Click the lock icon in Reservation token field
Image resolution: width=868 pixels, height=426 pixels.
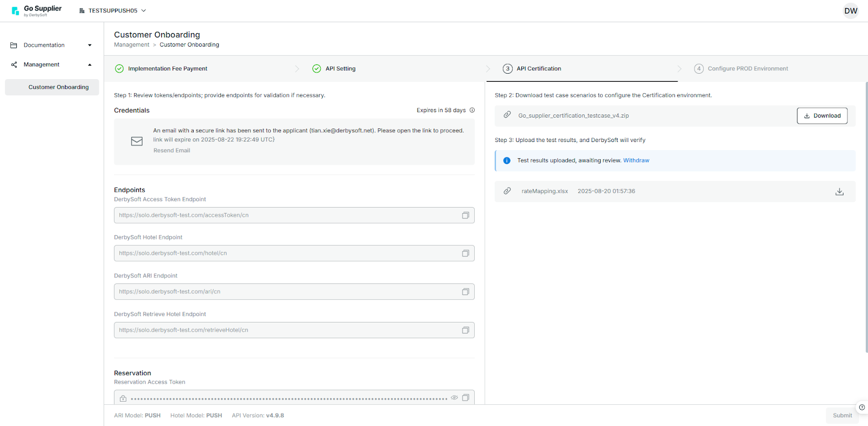click(123, 398)
